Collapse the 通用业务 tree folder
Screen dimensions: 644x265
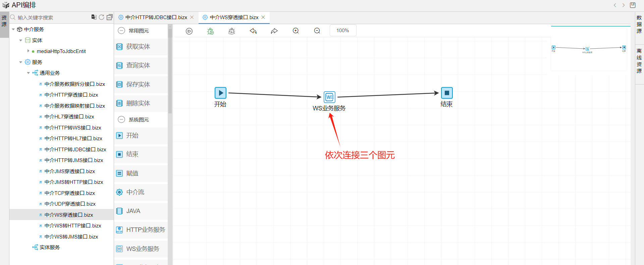(29, 73)
